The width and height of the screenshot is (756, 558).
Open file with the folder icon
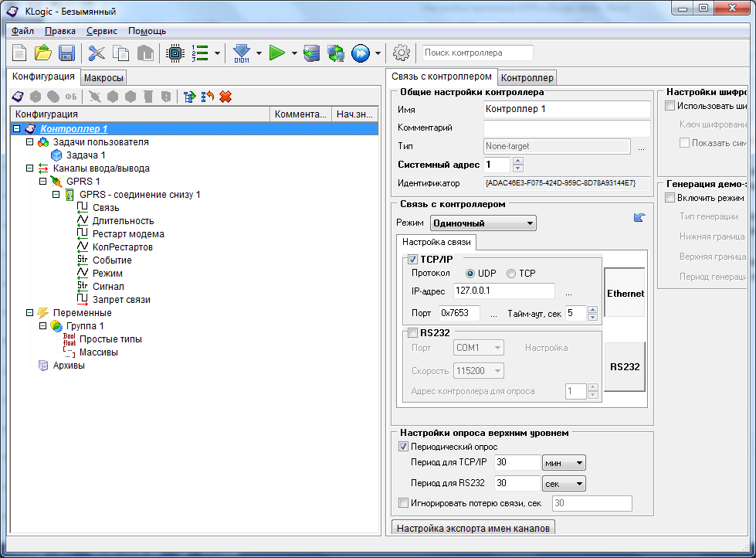point(43,53)
